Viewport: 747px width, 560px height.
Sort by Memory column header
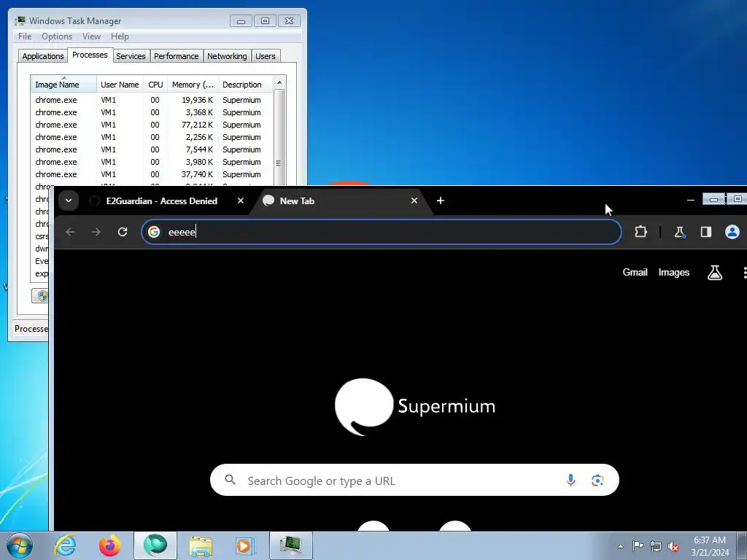click(x=193, y=85)
